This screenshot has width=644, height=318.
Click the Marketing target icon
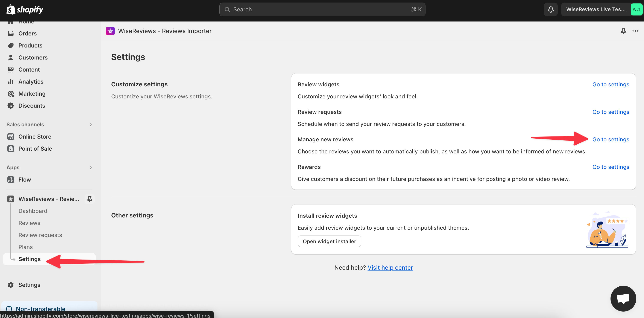tap(11, 93)
